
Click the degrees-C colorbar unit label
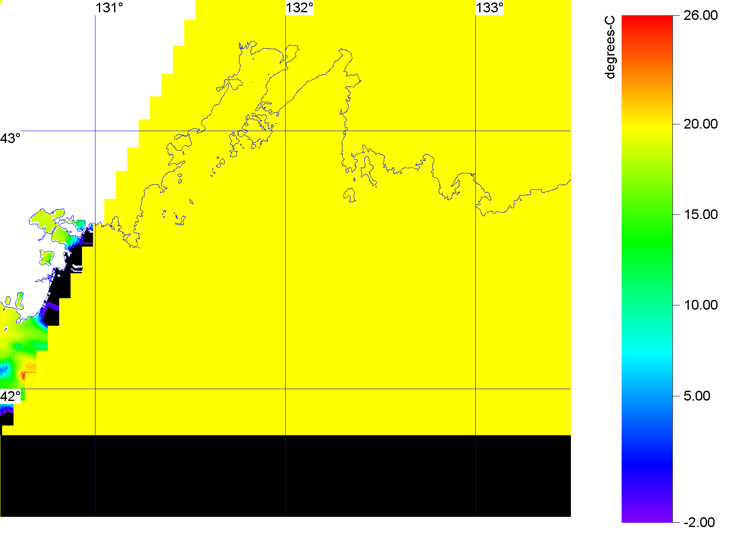click(x=610, y=47)
